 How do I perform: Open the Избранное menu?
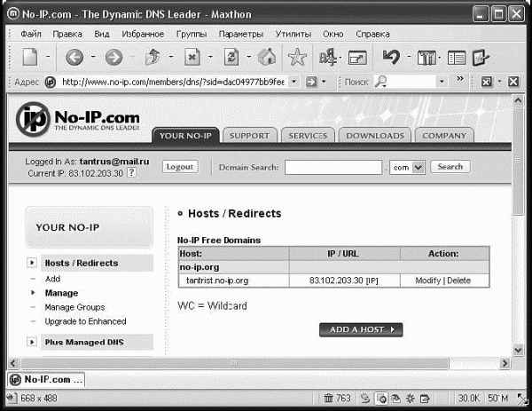point(143,34)
